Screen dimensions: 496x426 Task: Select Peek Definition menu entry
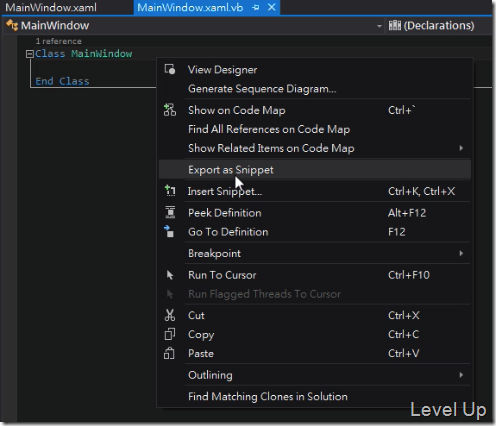pos(315,213)
